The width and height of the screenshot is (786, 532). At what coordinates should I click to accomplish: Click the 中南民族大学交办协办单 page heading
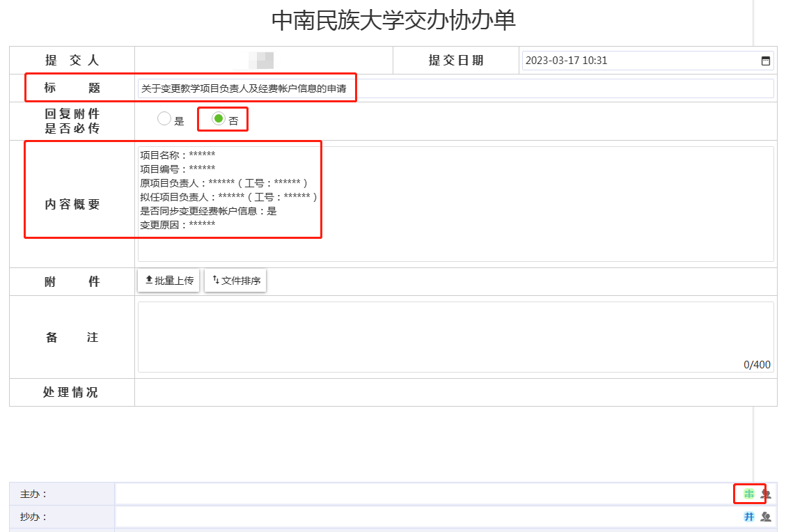[393, 20]
